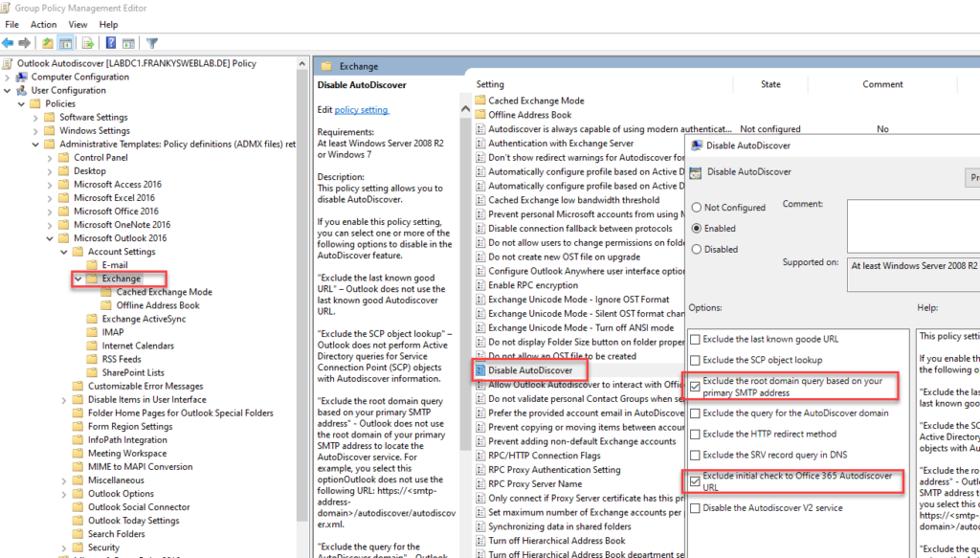Click the Export List toolbar icon

point(87,43)
